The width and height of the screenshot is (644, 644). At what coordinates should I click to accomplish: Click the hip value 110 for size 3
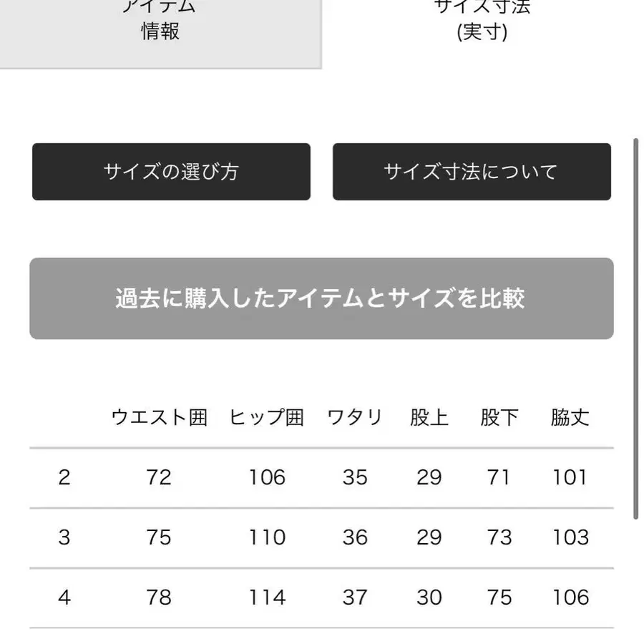point(268,537)
